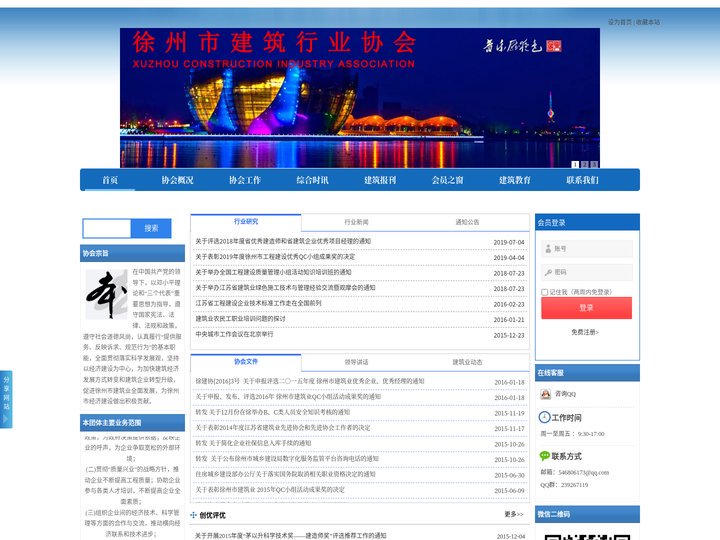Open the 全国工程建设质量管理小组 training notice
This screenshot has height=540, width=720.
[273, 272]
